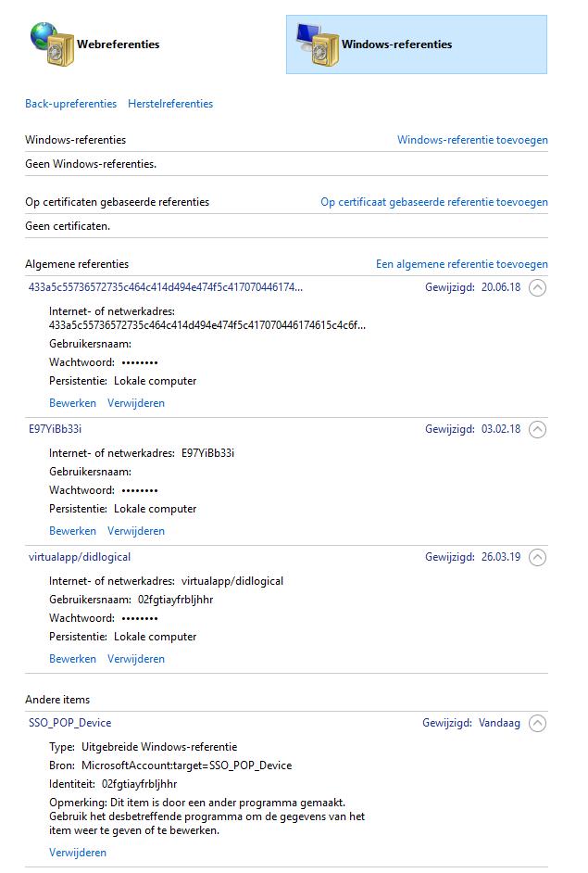Open the Webreferenties tab
The height and width of the screenshot is (873, 588).
[118, 44]
